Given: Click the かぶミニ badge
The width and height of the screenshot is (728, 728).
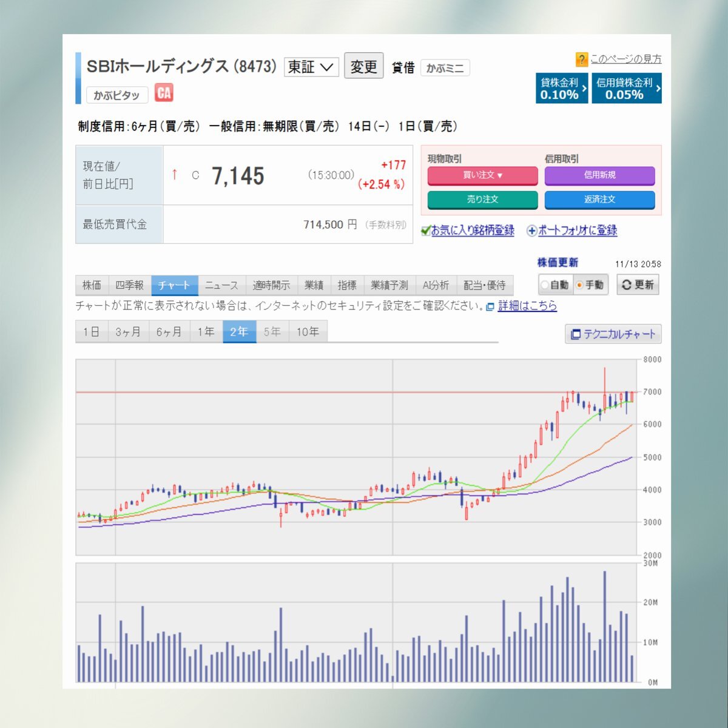Looking at the screenshot, I should [x=445, y=68].
